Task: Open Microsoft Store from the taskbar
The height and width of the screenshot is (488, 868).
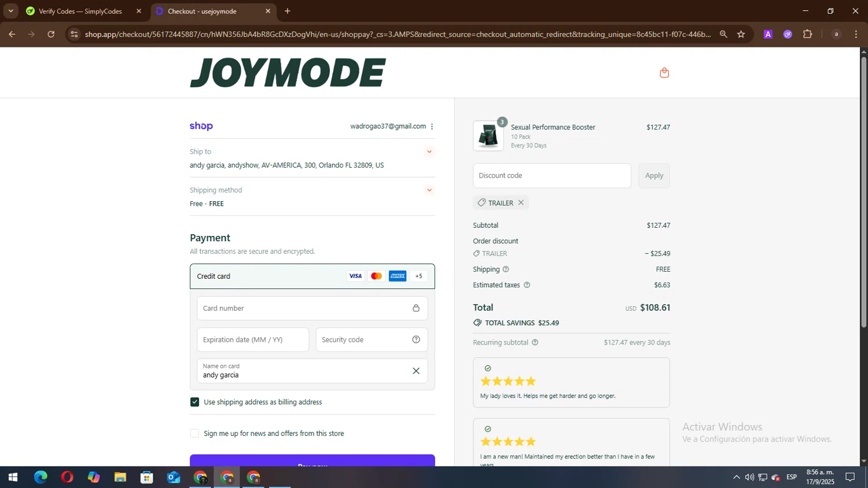Action: [147, 478]
